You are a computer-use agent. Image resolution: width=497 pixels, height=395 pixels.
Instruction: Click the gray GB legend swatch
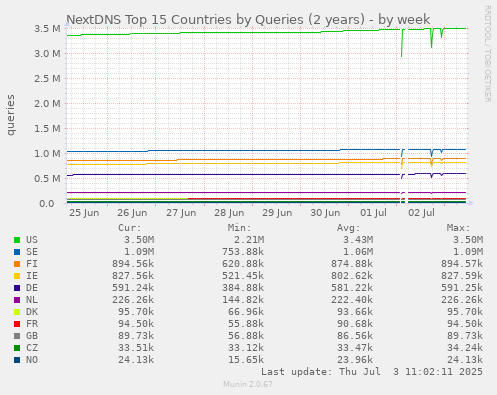(17, 336)
